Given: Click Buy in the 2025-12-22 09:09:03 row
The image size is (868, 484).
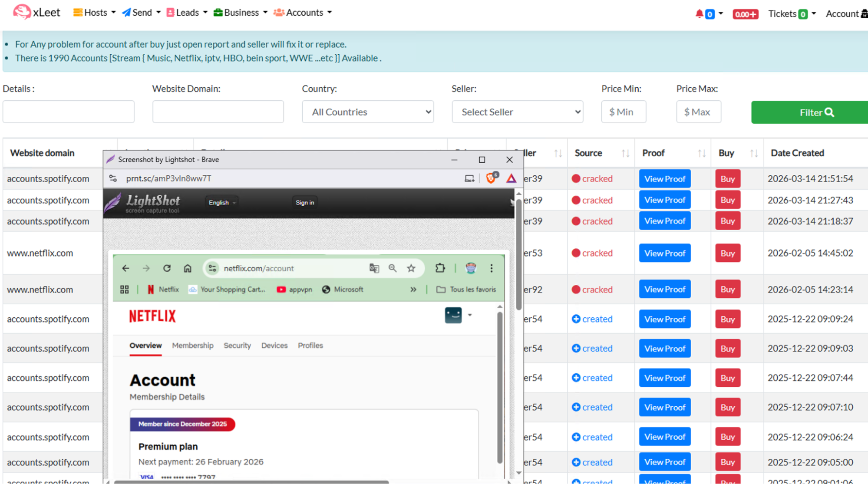Looking at the screenshot, I should pyautogui.click(x=728, y=349).
